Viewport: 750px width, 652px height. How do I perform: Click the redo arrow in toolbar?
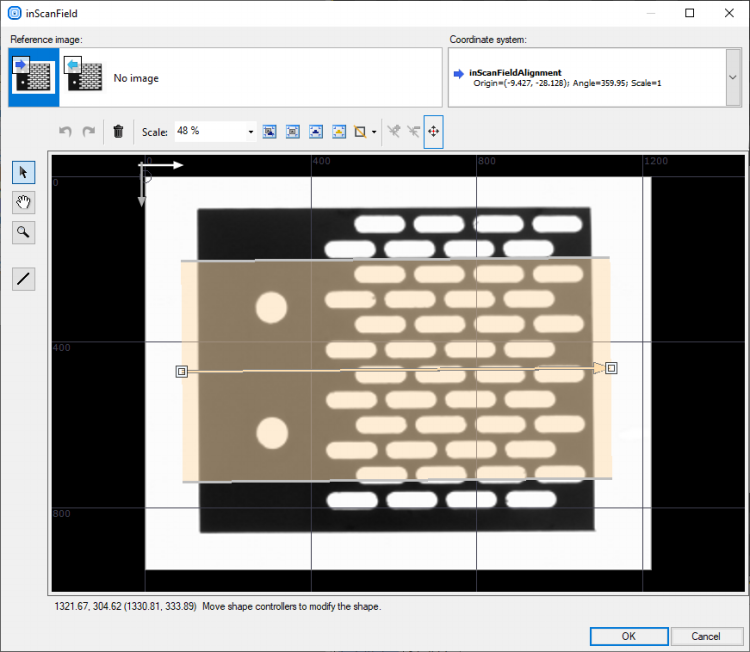[x=89, y=131]
